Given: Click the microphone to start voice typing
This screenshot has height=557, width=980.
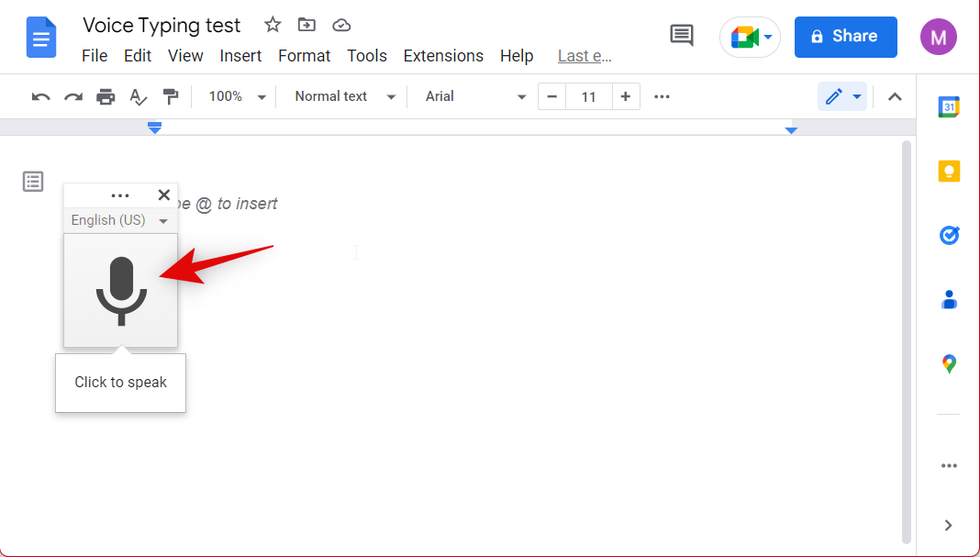Looking at the screenshot, I should coord(120,290).
